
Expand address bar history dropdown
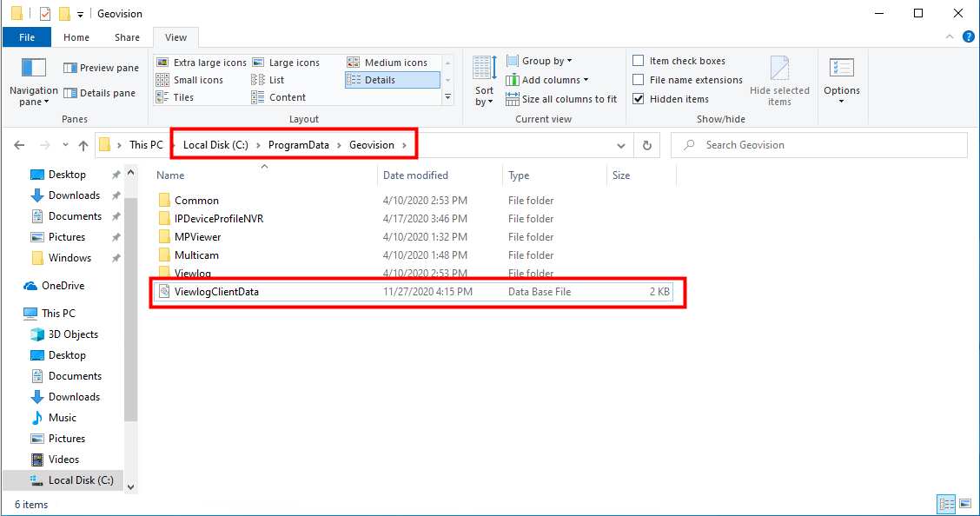[621, 146]
